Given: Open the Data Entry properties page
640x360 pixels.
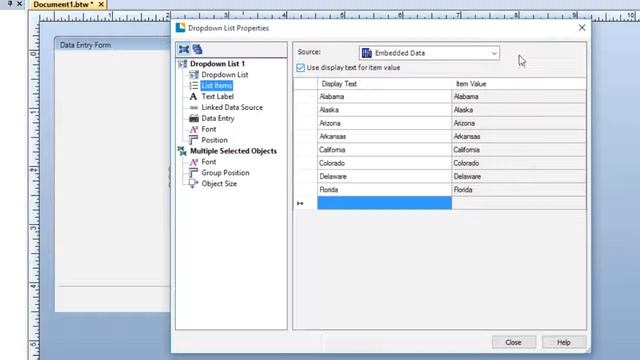Looking at the screenshot, I should click(x=218, y=118).
